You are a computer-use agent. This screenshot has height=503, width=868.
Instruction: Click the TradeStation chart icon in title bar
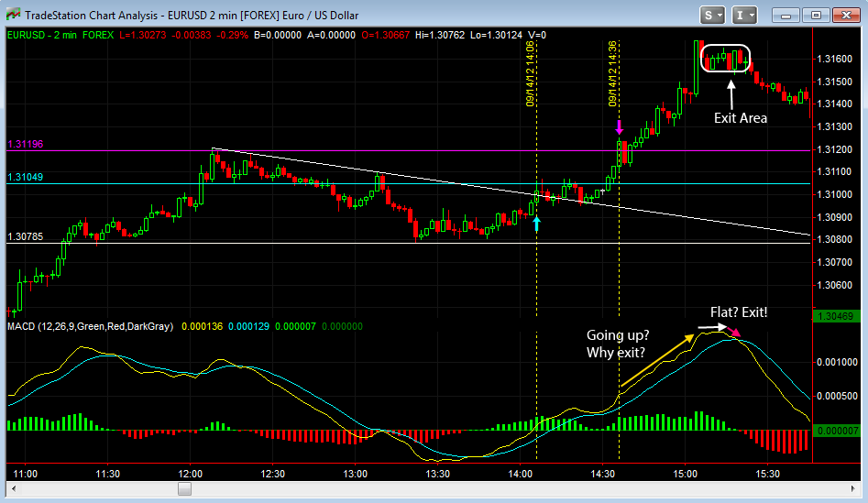[13, 15]
